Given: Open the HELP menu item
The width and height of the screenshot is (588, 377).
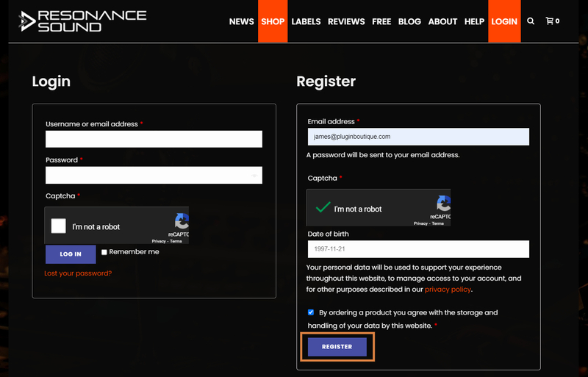Looking at the screenshot, I should click(x=474, y=21).
